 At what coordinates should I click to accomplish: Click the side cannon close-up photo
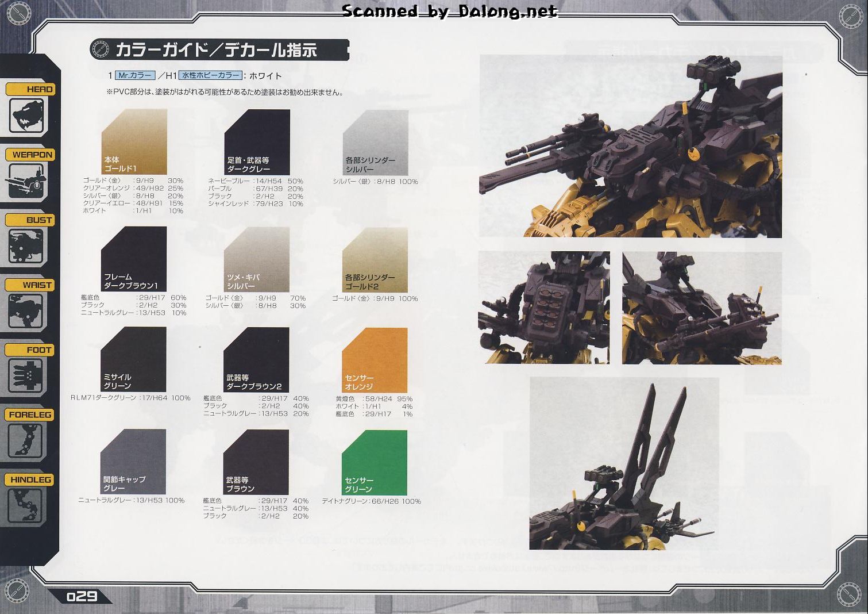[702, 308]
